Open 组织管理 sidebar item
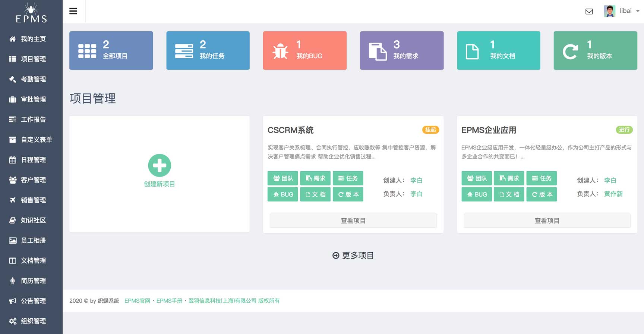Viewport: 644px width, 334px height. coord(31,321)
